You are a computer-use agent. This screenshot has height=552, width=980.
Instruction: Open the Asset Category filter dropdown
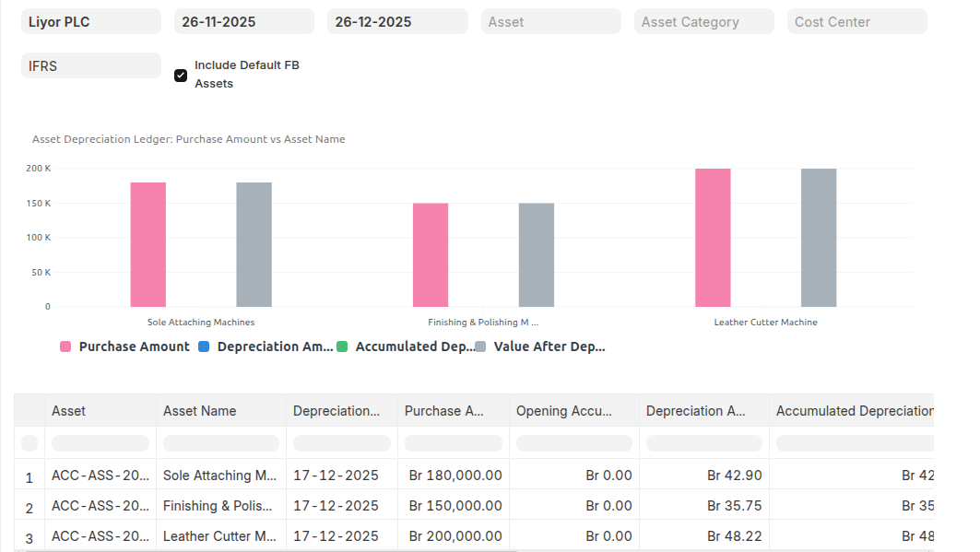coord(703,21)
